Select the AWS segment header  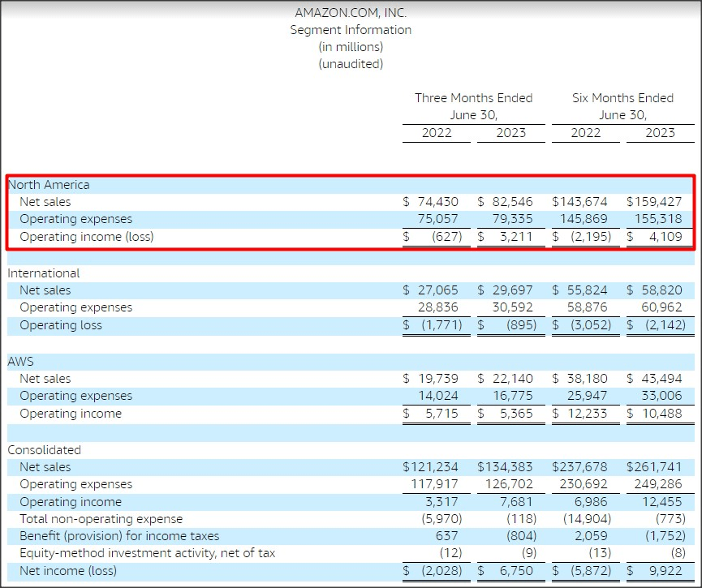pyautogui.click(x=18, y=361)
